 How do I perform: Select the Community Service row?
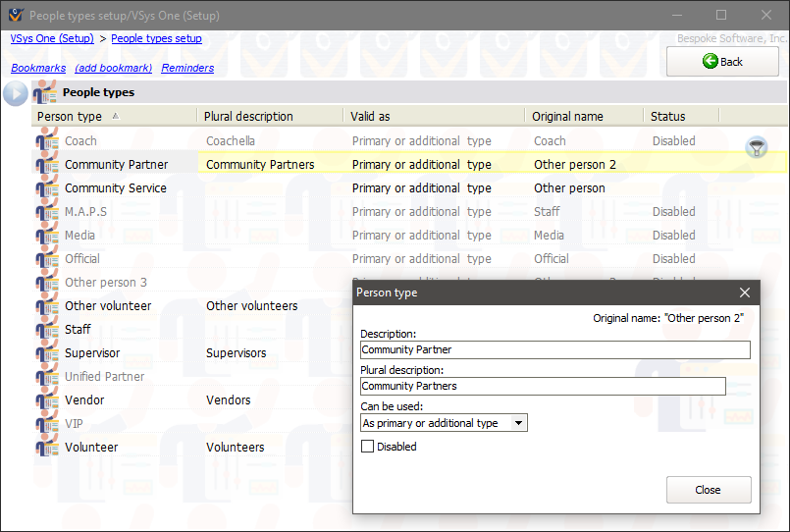116,188
